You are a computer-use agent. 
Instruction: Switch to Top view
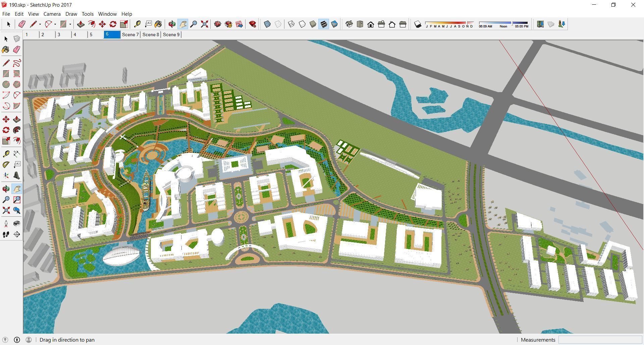point(360,24)
